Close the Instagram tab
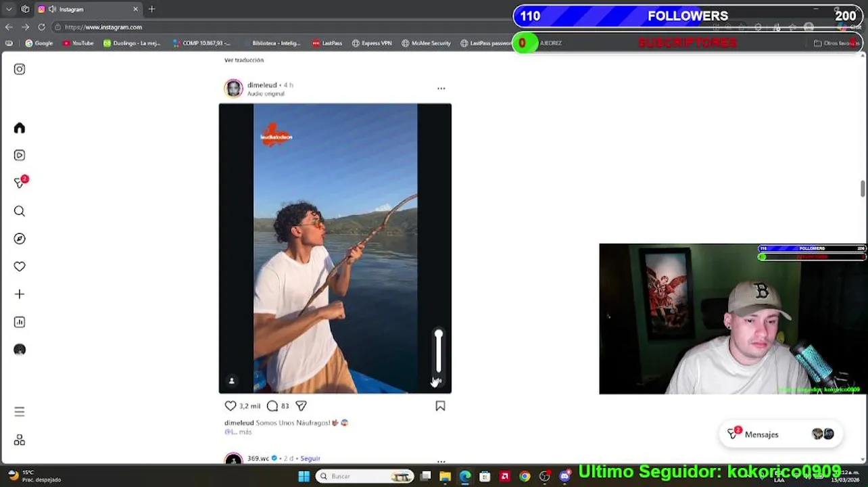The image size is (868, 487). pos(135,9)
